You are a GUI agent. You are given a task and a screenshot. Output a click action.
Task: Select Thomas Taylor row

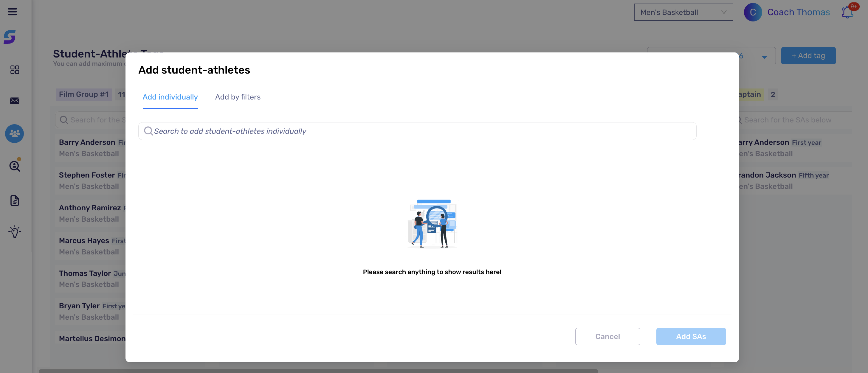[90, 279]
